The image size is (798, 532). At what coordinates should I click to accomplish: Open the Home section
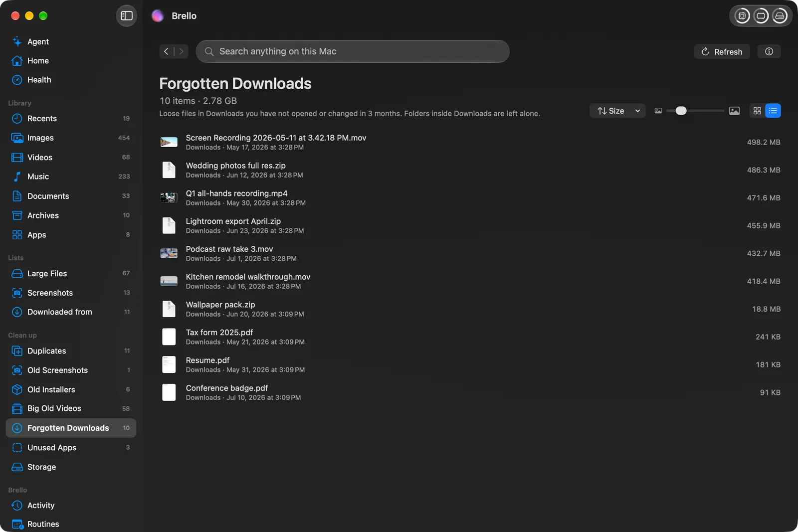click(x=71, y=61)
